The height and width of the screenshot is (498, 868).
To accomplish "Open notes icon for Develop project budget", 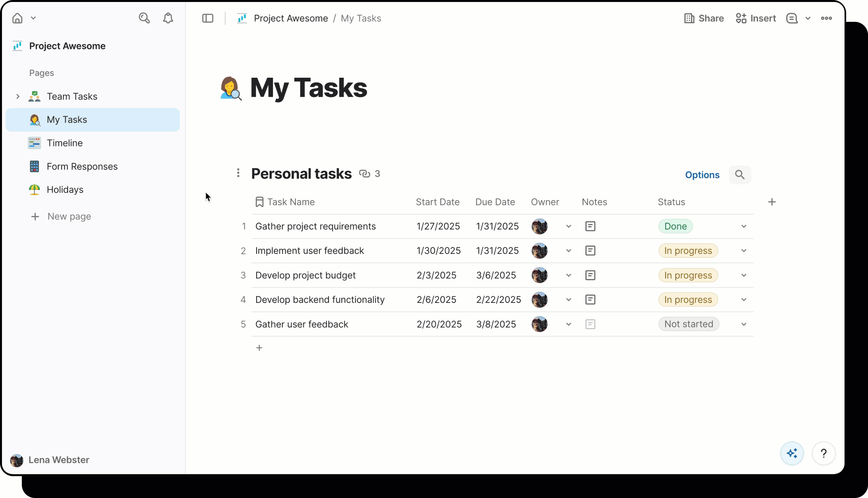I will point(590,275).
